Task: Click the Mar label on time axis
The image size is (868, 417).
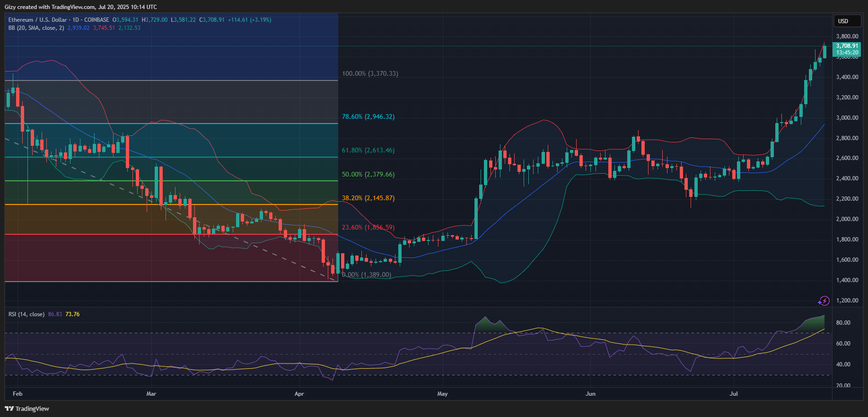Action: [x=151, y=394]
